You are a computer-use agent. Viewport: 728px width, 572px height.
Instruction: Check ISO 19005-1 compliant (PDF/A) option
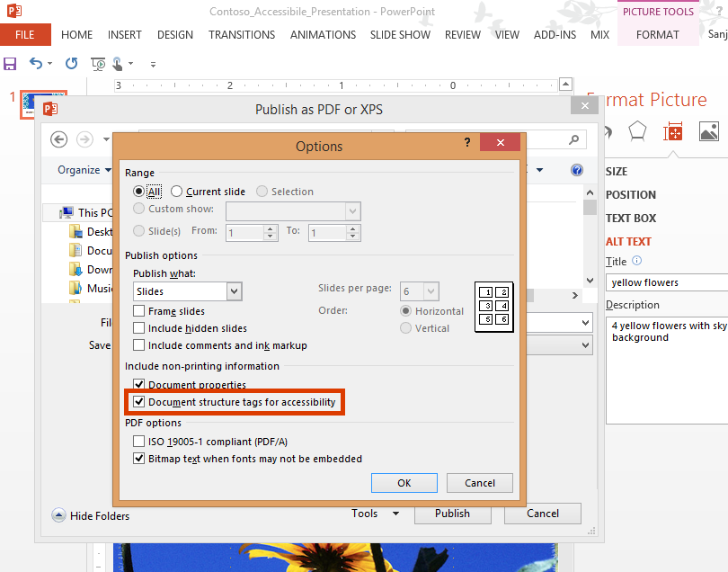[x=139, y=442]
